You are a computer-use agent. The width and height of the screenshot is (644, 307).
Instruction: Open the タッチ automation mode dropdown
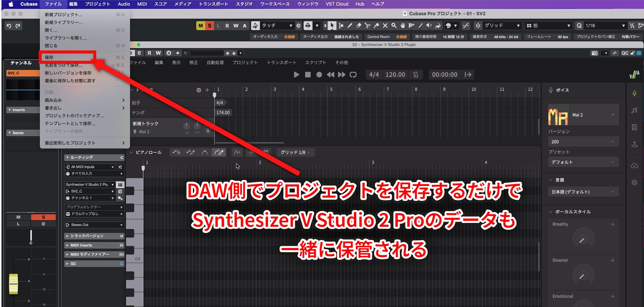click(277, 26)
